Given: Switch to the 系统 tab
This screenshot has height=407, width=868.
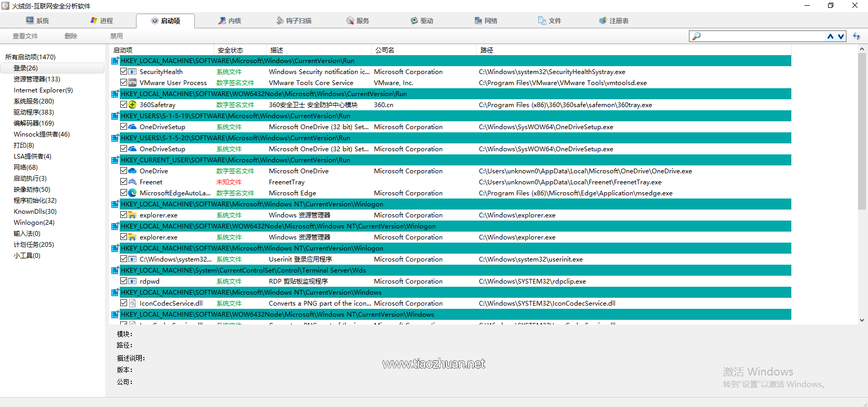Looking at the screenshot, I should 37,21.
